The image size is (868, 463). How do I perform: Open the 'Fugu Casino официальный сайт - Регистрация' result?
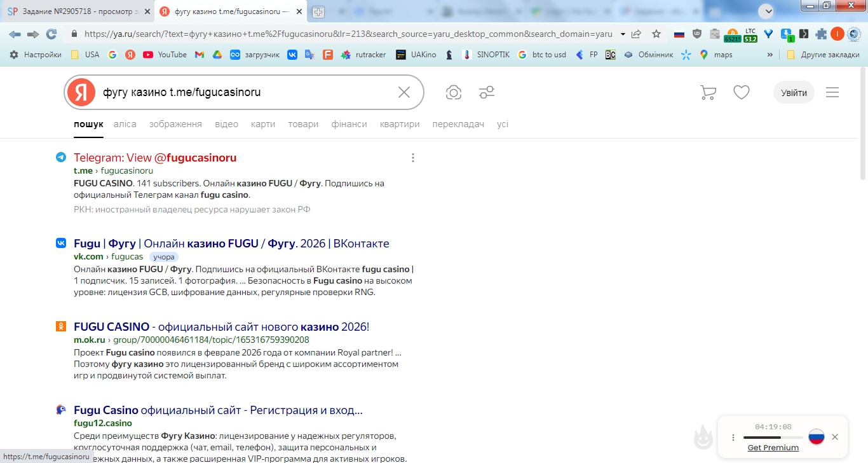[219, 410]
